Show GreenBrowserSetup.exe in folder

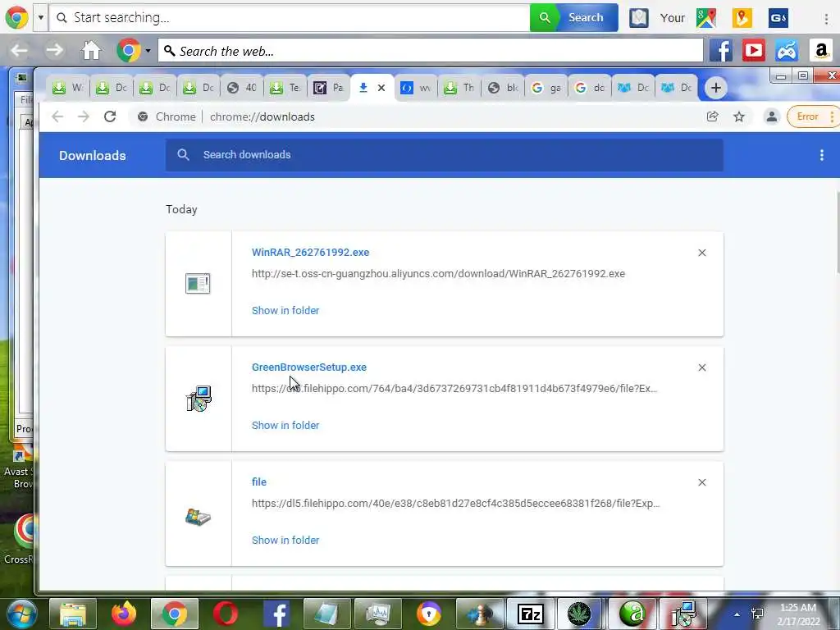285,426
